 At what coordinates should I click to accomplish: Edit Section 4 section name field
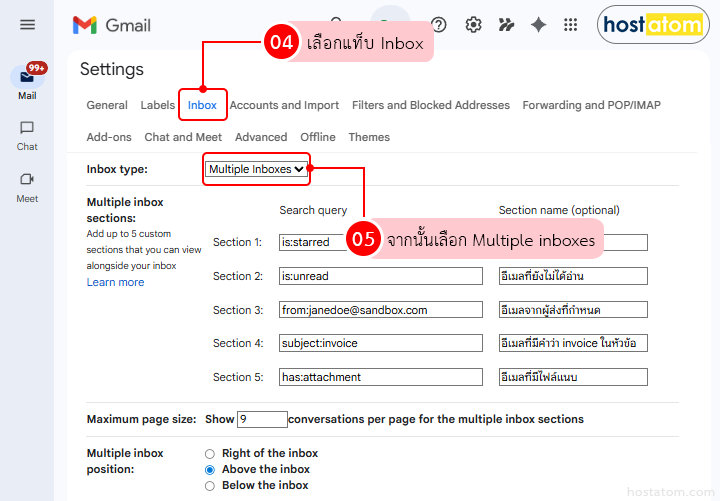(573, 343)
